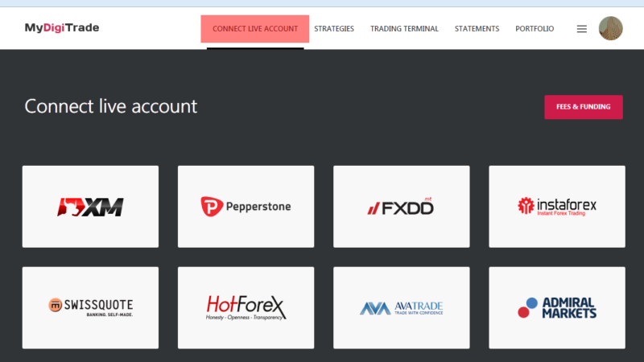
Task: Open the Trading Terminal page
Action: (405, 29)
